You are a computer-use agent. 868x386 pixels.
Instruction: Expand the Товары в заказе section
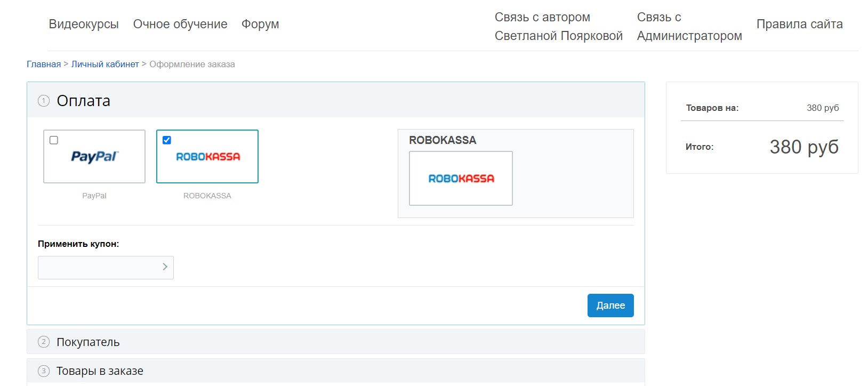(100, 371)
